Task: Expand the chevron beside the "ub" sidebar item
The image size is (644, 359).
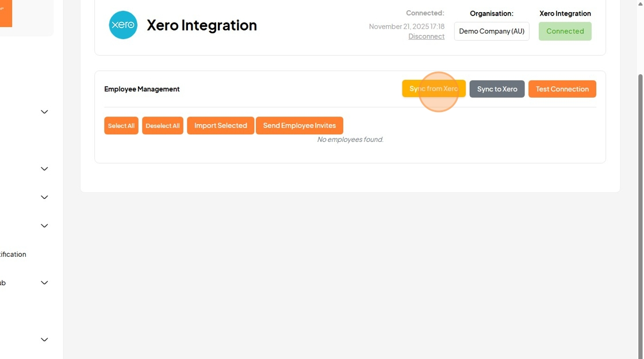Action: coord(44,283)
